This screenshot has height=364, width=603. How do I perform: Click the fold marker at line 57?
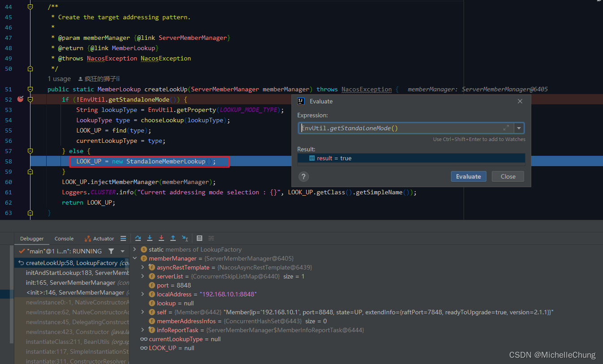[30, 151]
